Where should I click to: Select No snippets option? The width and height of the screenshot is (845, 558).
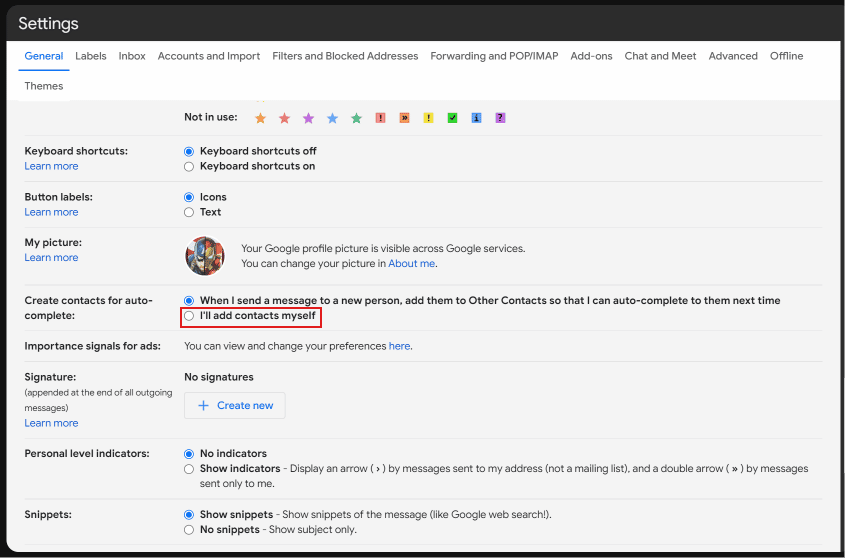coord(189,530)
